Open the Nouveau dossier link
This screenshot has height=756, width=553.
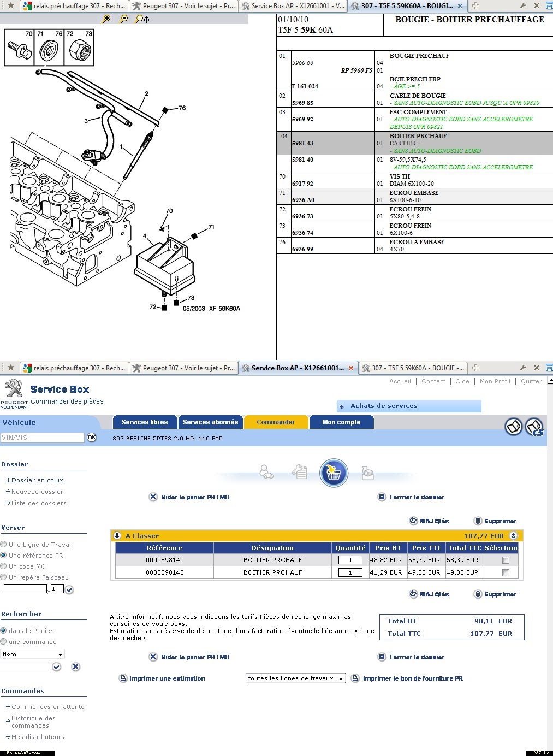37,492
